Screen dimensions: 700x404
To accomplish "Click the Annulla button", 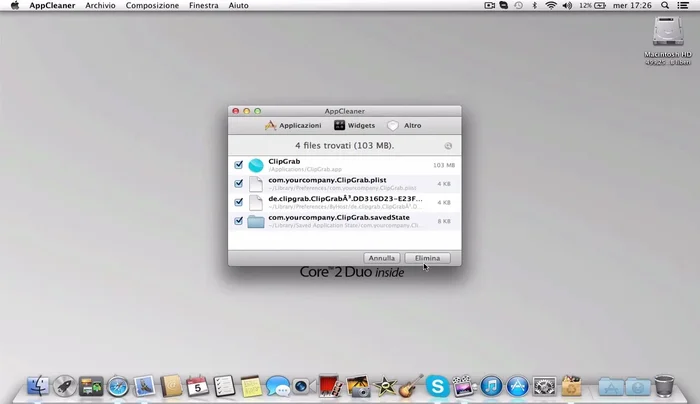I will coord(382,258).
